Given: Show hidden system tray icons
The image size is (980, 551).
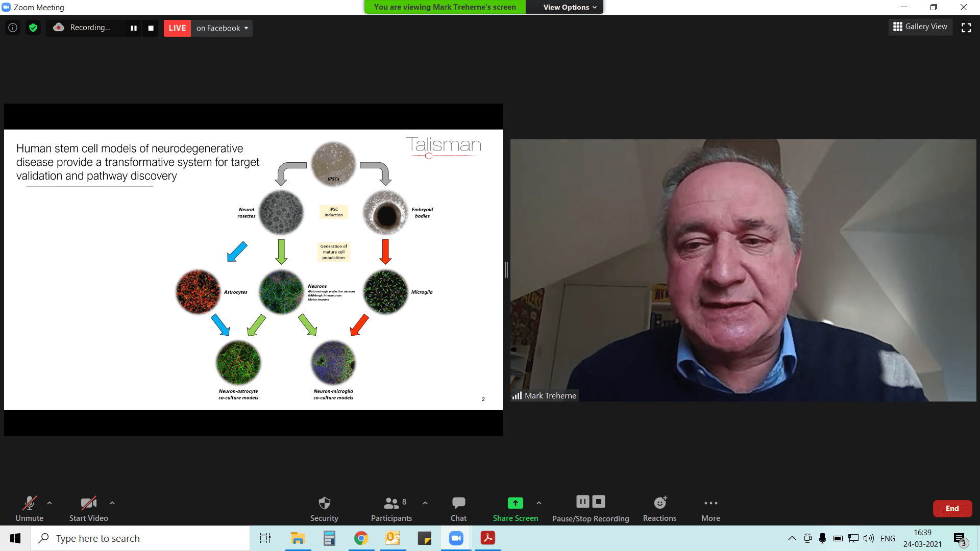Looking at the screenshot, I should point(792,538).
